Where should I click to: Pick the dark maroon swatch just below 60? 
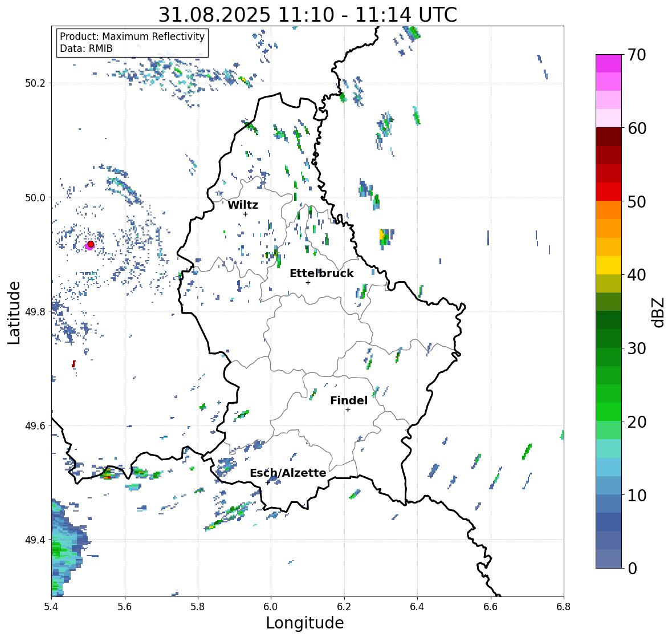[609, 137]
